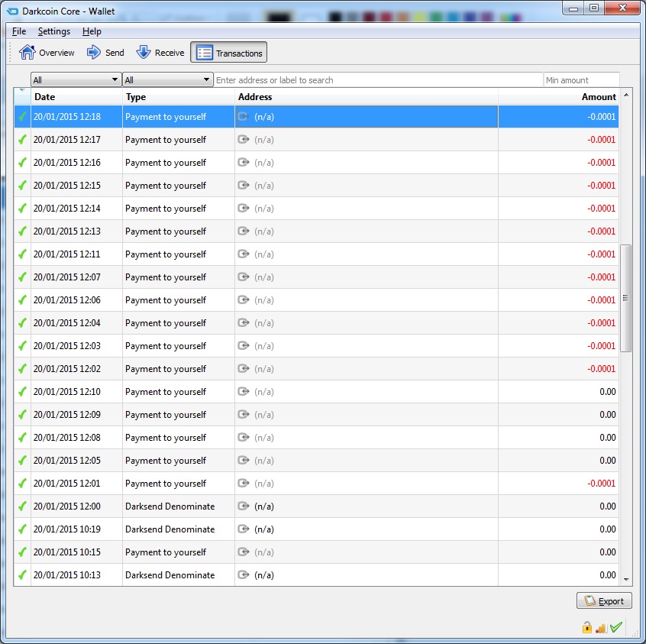The height and width of the screenshot is (644, 646).
Task: Click the synchronization checkmark status icon
Action: point(616,627)
